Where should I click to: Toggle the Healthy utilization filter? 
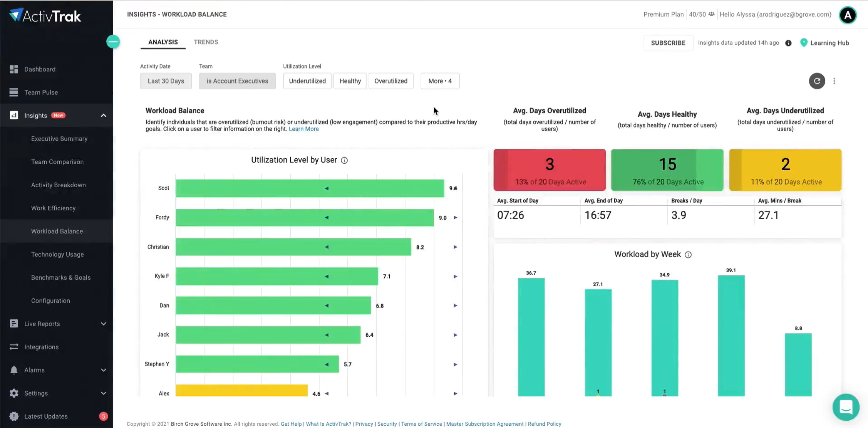coord(350,81)
